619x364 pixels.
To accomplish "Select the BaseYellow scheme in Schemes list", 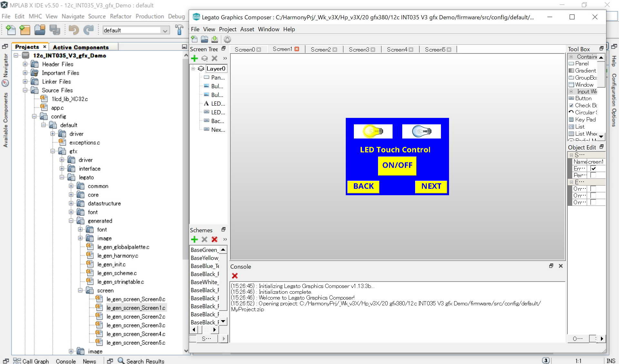I will (205, 258).
